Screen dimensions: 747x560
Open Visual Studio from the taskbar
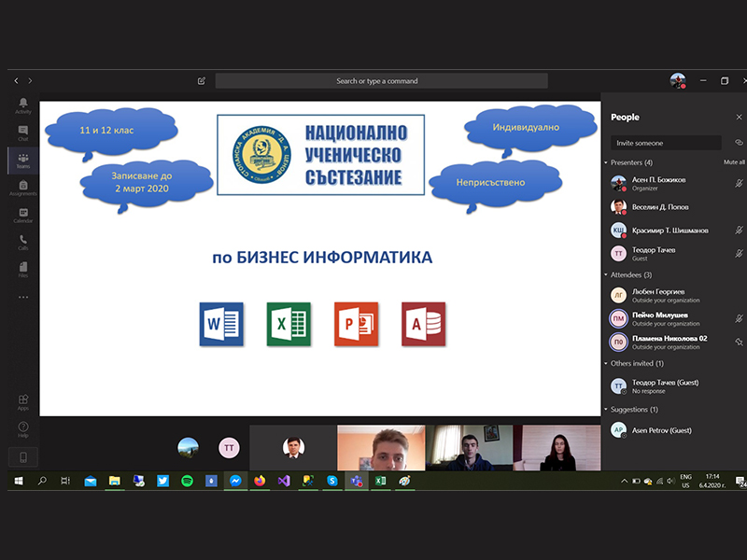284,481
